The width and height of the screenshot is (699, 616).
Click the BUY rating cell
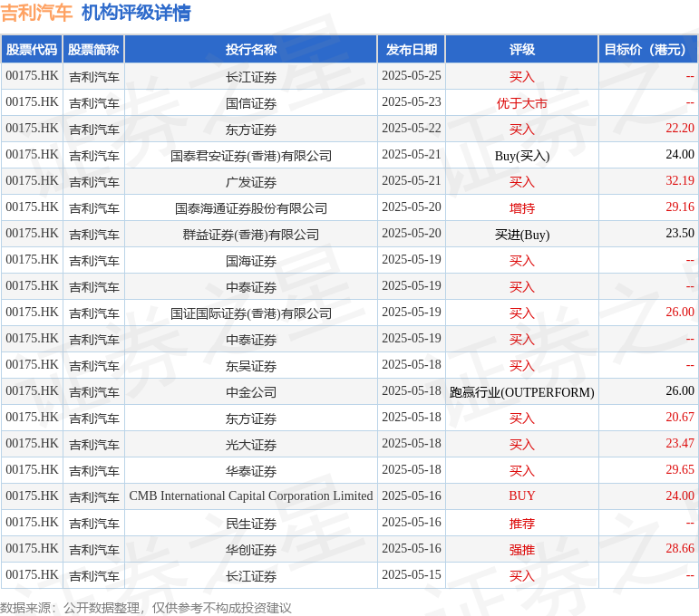(x=522, y=496)
